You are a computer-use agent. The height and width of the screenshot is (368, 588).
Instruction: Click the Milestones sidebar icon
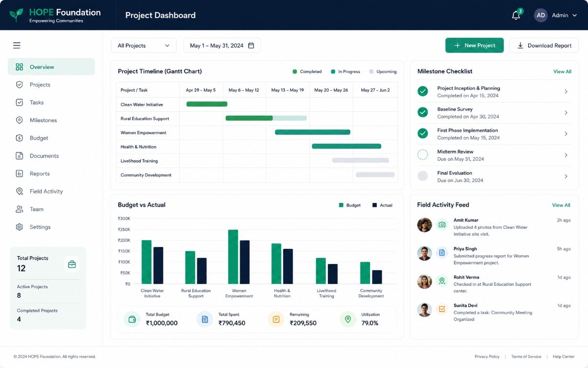pos(20,120)
